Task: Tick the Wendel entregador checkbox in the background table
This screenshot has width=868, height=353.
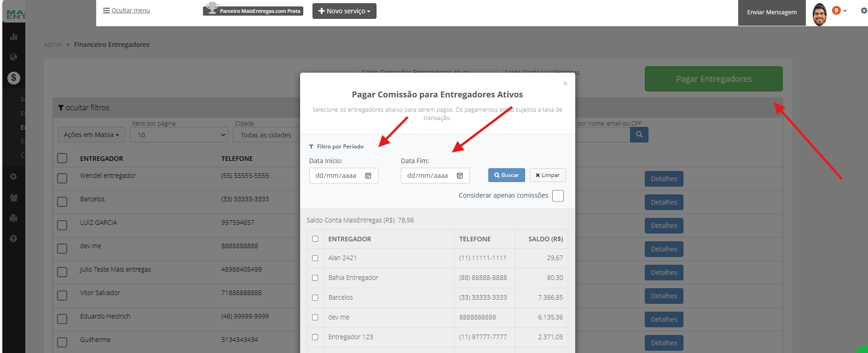Action: (x=62, y=178)
